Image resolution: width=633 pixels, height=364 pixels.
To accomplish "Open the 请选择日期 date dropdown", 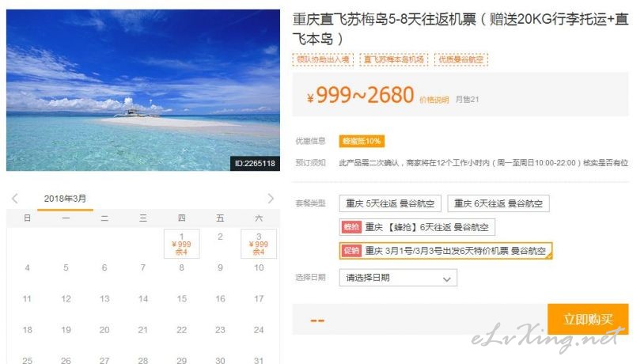I will pos(398,278).
